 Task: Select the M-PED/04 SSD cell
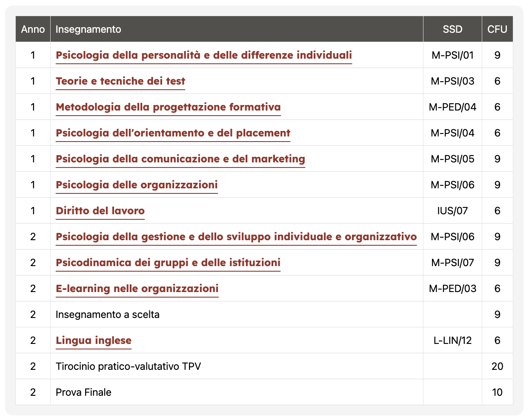[452, 107]
